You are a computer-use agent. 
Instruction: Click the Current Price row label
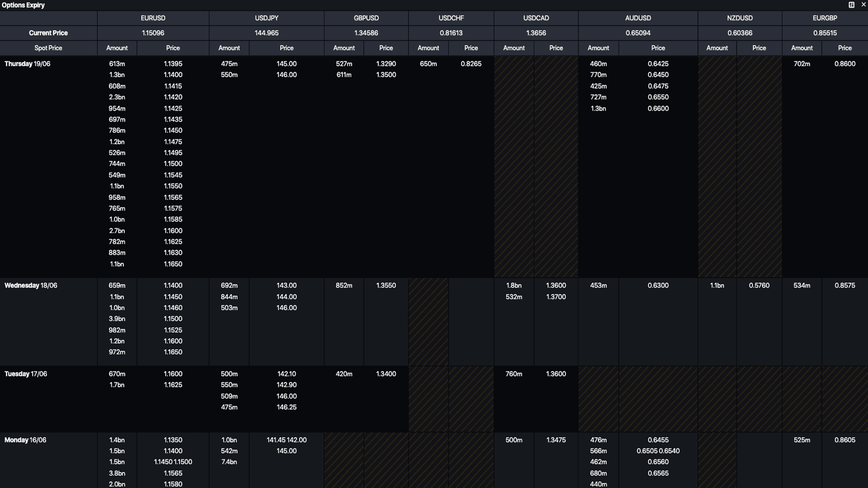click(x=48, y=33)
